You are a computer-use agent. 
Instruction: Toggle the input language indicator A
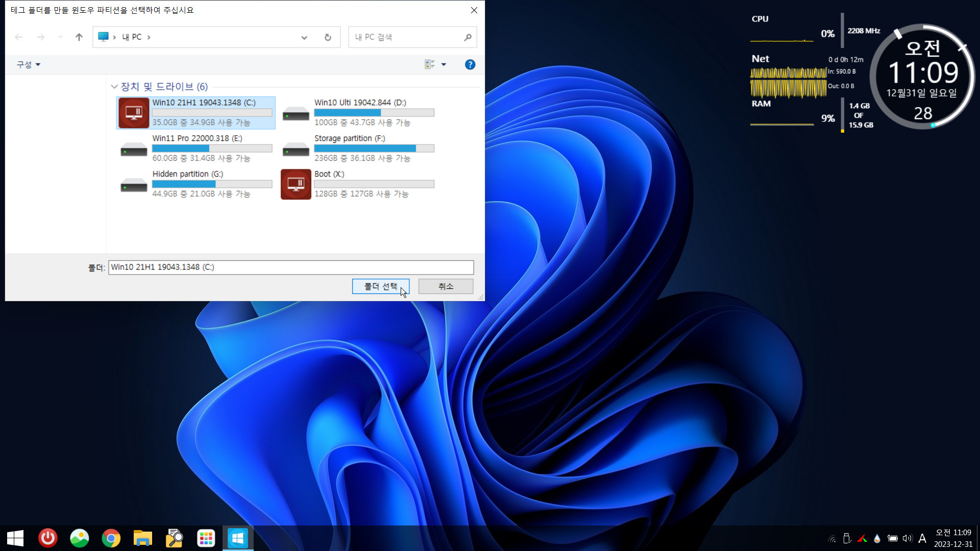pos(922,538)
